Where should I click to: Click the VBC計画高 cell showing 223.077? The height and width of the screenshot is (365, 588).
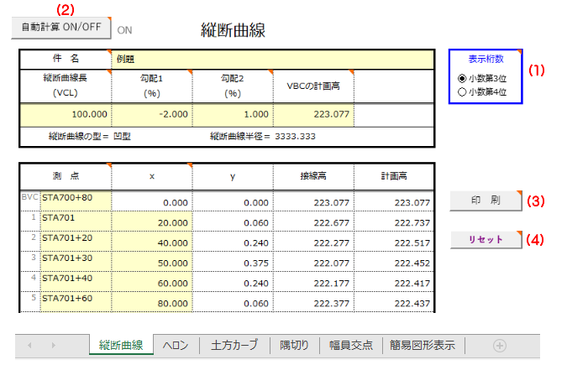312,114
